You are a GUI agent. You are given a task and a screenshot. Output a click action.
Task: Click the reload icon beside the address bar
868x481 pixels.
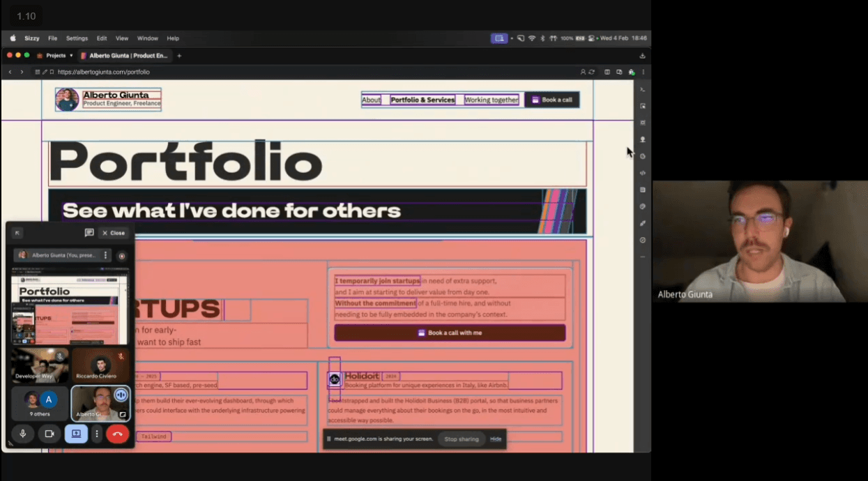pos(592,72)
